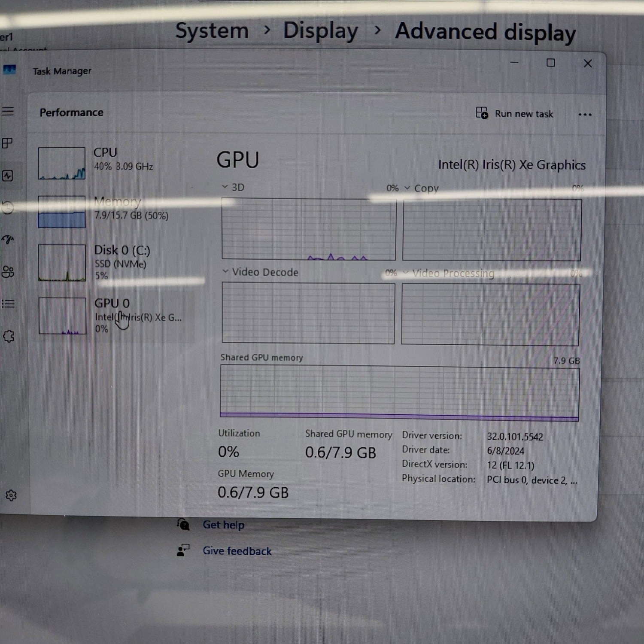
Task: Open Task Manager settings gear
Action: click(11, 495)
